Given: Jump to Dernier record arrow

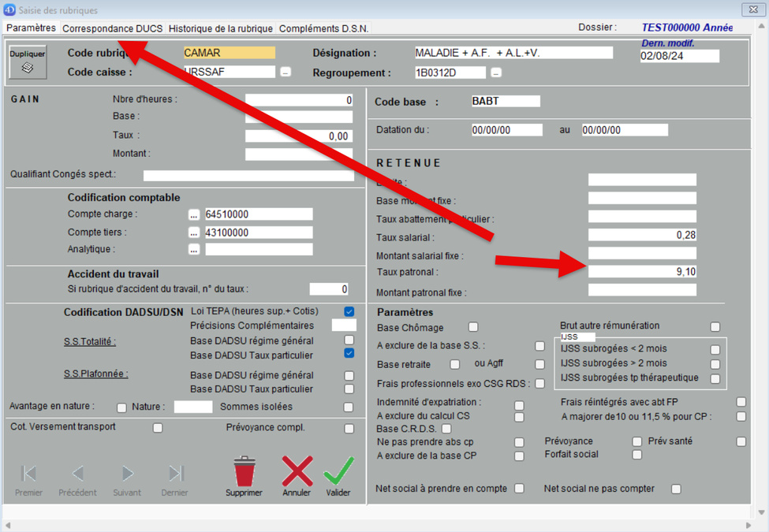Looking at the screenshot, I should 175,473.
